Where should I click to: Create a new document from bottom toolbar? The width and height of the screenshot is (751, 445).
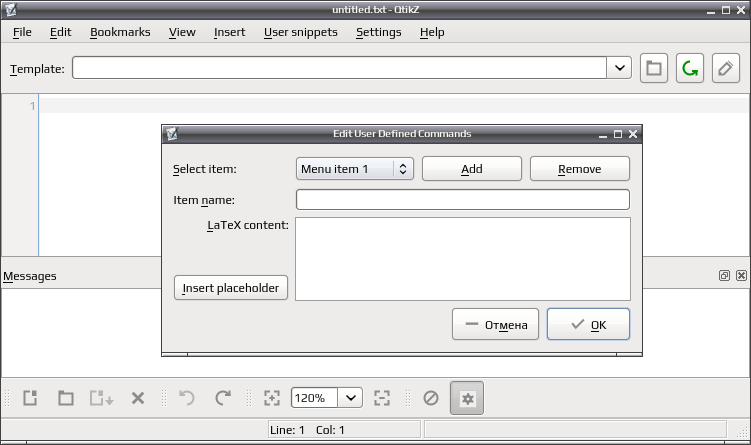[x=30, y=398]
